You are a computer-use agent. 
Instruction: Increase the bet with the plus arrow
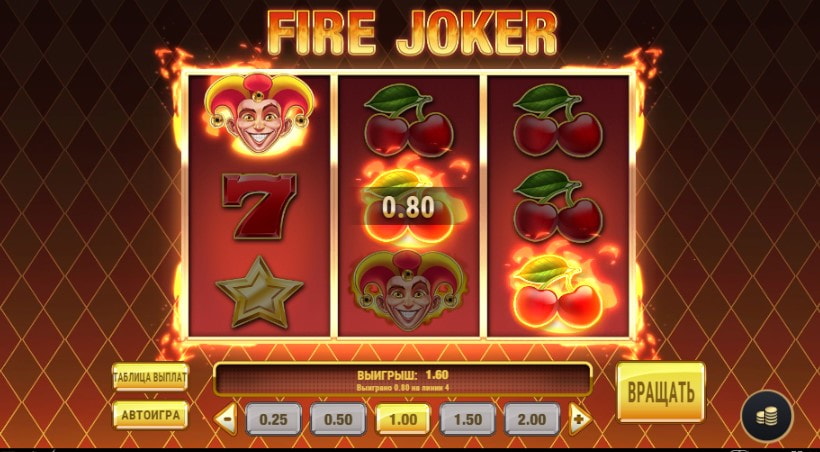(x=580, y=419)
